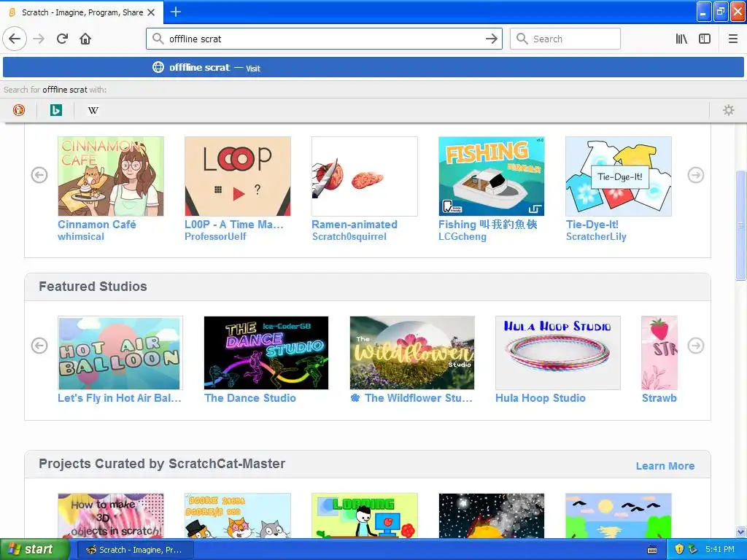Open the hamburger application menu
747x560 pixels.
(732, 39)
